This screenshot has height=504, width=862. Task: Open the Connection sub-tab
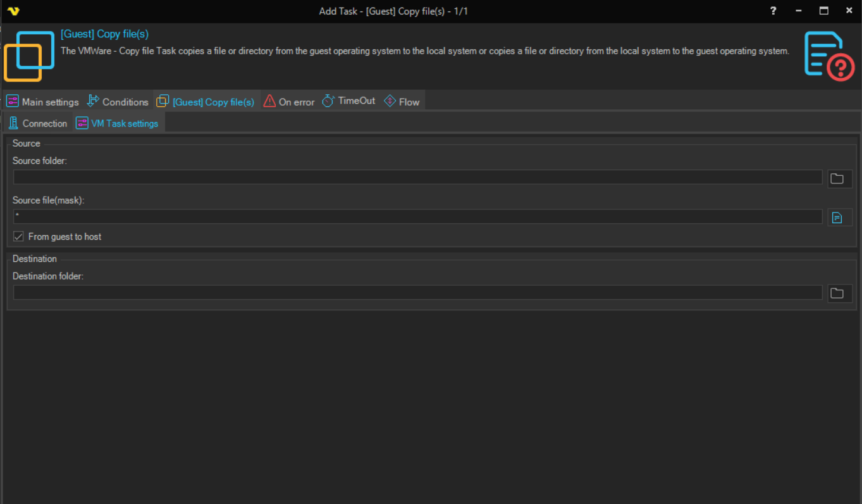click(x=38, y=123)
